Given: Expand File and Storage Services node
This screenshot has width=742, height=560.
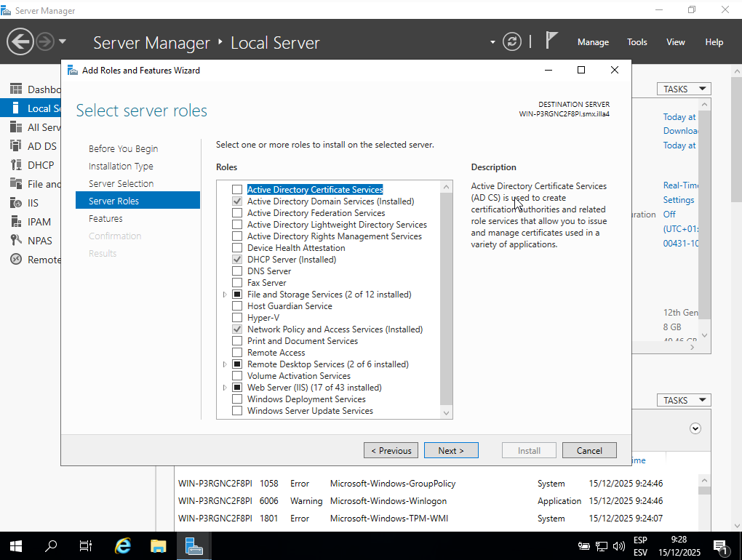Looking at the screenshot, I should coord(226,295).
